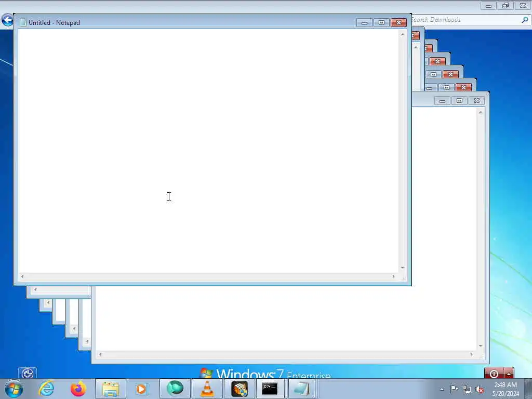
Task: Minimize the Notepad window with gray caption buttons
Action: pos(442,101)
